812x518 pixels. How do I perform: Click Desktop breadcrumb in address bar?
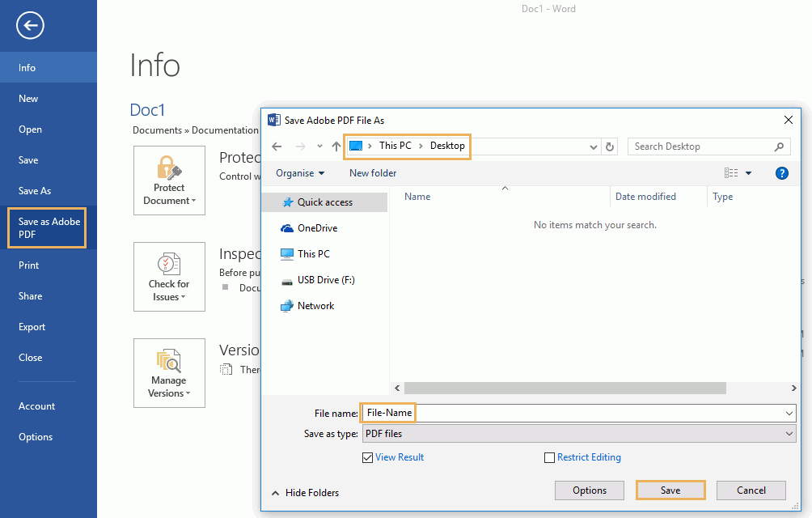[447, 146]
